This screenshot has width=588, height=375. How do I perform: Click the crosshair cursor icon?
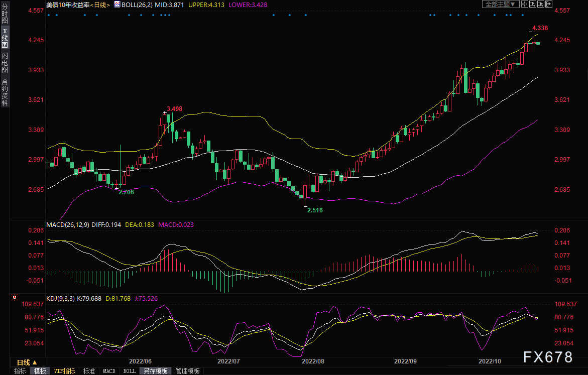point(524,5)
